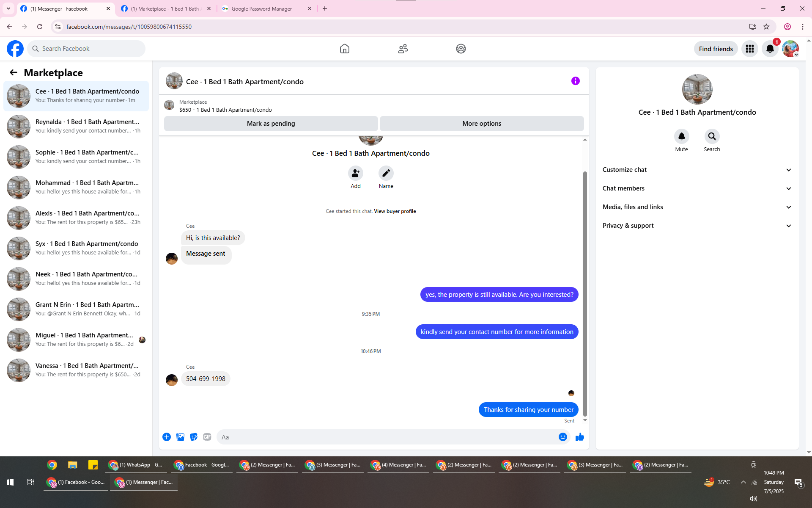Open the sticker picker icon
812x508 pixels.
tap(194, 437)
